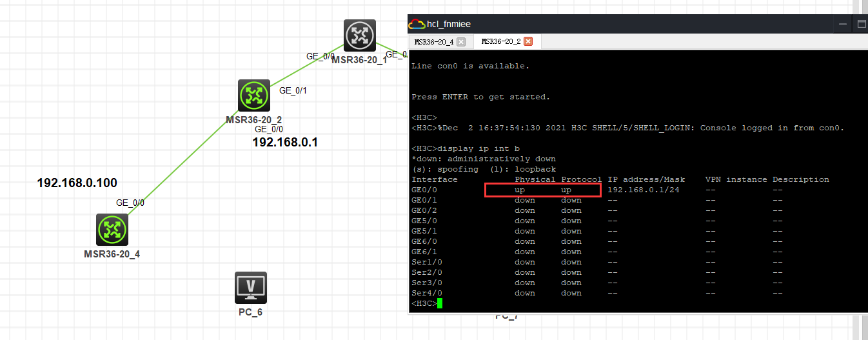Click the 192.168.0.1 topology label
The image size is (868, 340).
pos(285,143)
